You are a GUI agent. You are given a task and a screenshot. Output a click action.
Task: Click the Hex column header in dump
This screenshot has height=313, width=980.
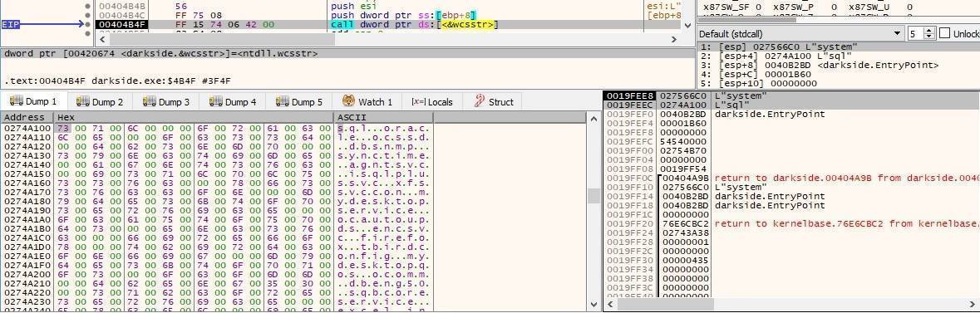click(x=194, y=117)
